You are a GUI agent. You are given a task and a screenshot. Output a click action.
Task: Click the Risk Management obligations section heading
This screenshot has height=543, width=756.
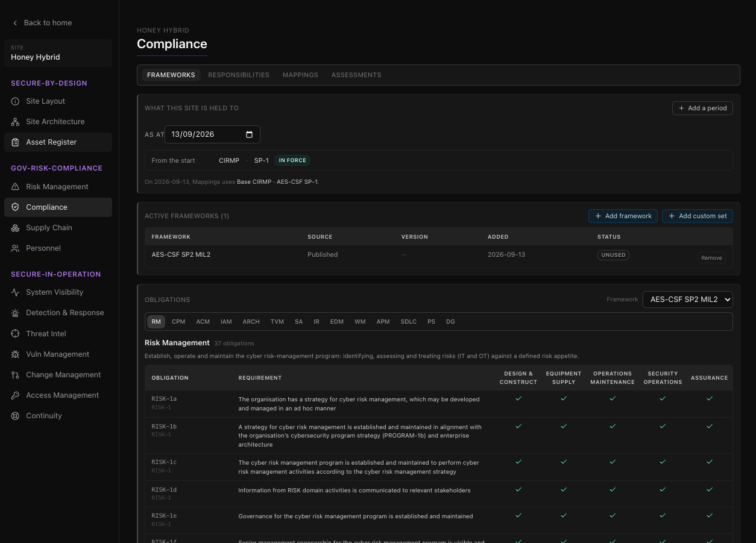coord(177,343)
